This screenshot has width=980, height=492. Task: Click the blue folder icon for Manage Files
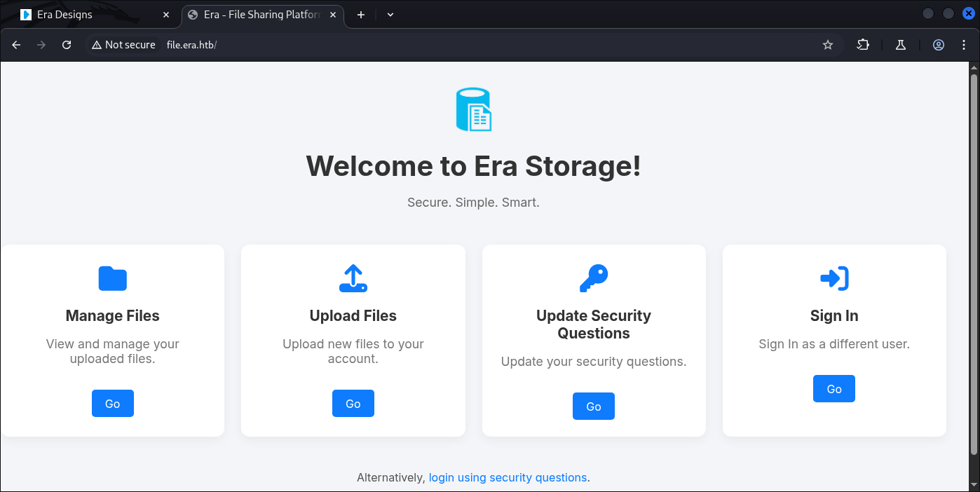112,278
